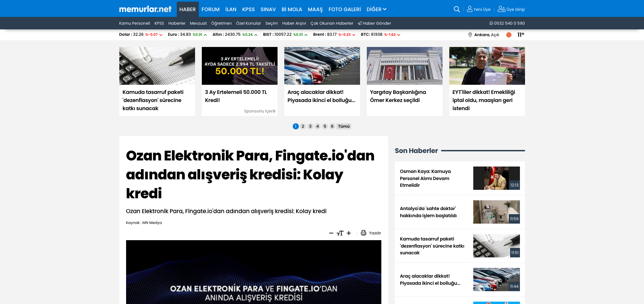Go to the KPSS main menu
Screen dimensions: 644x304
(x=248, y=9)
